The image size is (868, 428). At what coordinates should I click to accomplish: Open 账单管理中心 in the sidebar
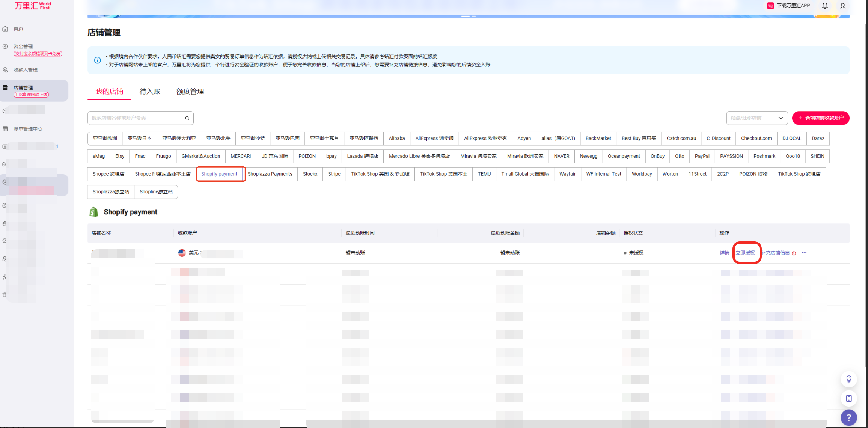pos(28,129)
